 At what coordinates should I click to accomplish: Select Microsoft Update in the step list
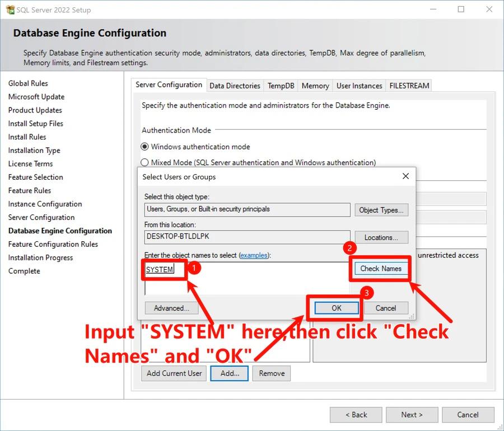pyautogui.click(x=36, y=97)
